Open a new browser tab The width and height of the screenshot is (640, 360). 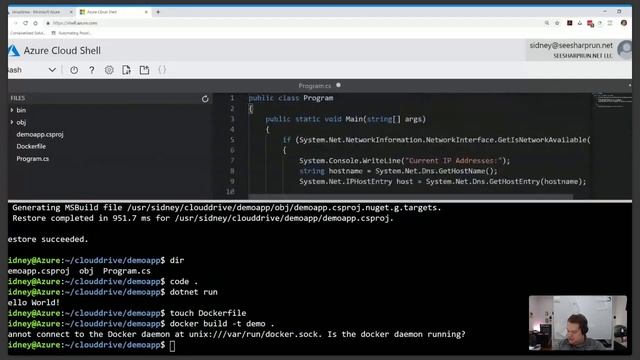(158, 12)
